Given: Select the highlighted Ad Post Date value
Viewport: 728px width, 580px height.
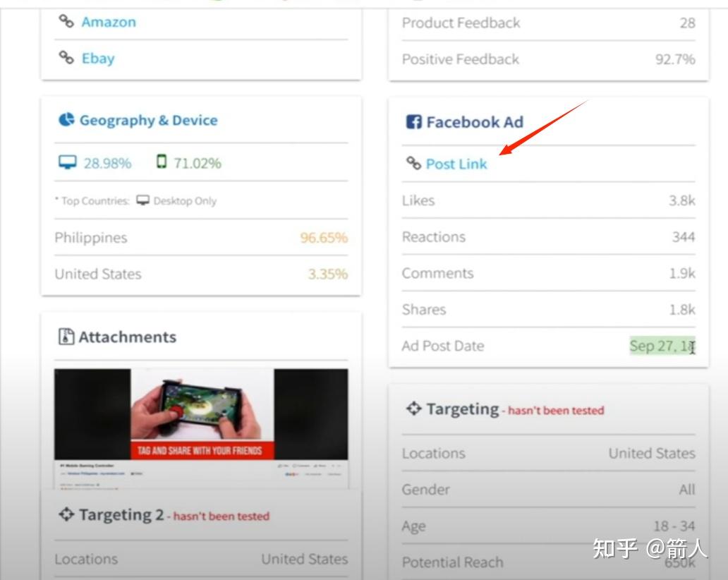Looking at the screenshot, I should tap(662, 346).
